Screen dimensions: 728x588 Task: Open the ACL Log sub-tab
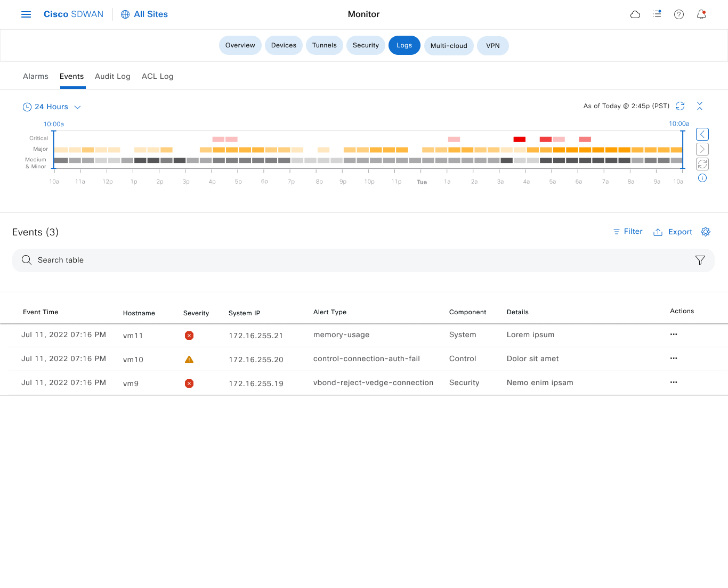click(x=158, y=76)
